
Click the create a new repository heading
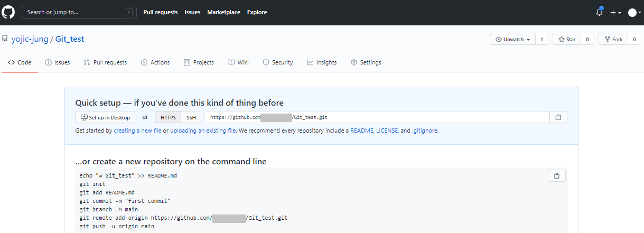pos(171,161)
